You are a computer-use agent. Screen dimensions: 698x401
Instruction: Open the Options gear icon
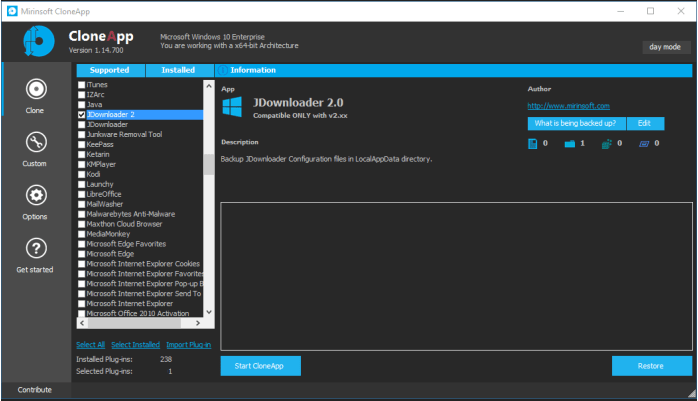click(36, 195)
